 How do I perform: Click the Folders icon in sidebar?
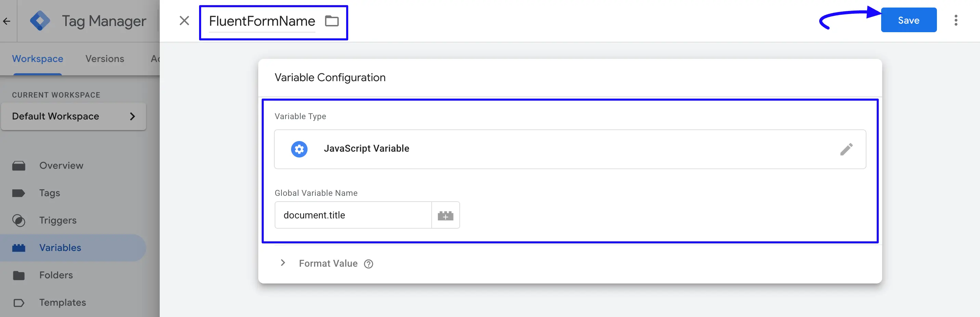coord(18,276)
